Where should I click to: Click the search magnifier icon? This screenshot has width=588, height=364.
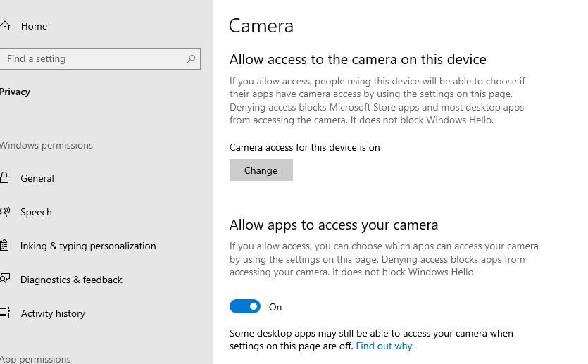click(x=191, y=59)
